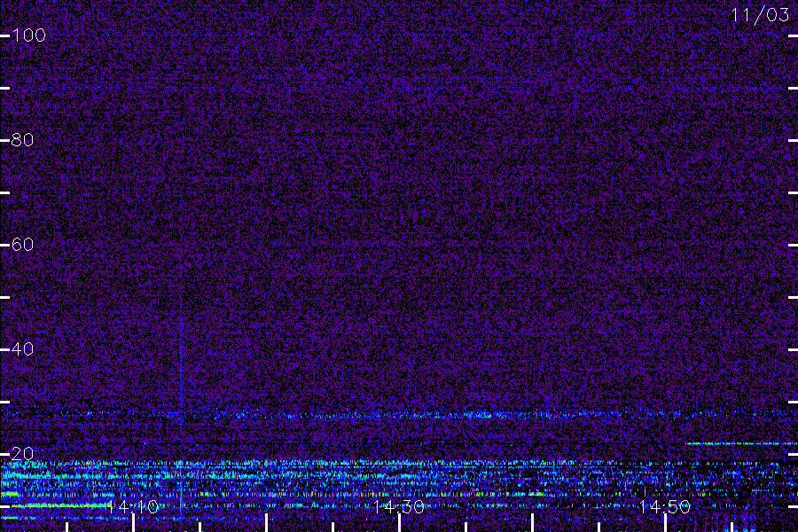Screen dimensions: 798x532
Task: Click the 14:50 time axis label
Action: (665, 506)
